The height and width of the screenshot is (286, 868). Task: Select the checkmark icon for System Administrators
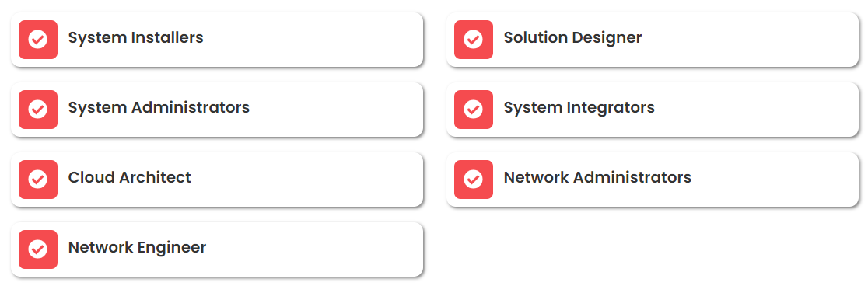pyautogui.click(x=38, y=110)
